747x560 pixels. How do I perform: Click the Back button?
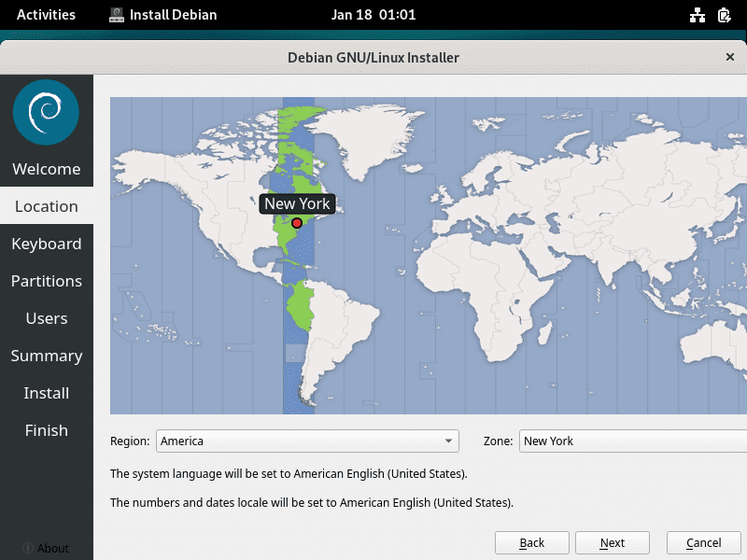[531, 543]
